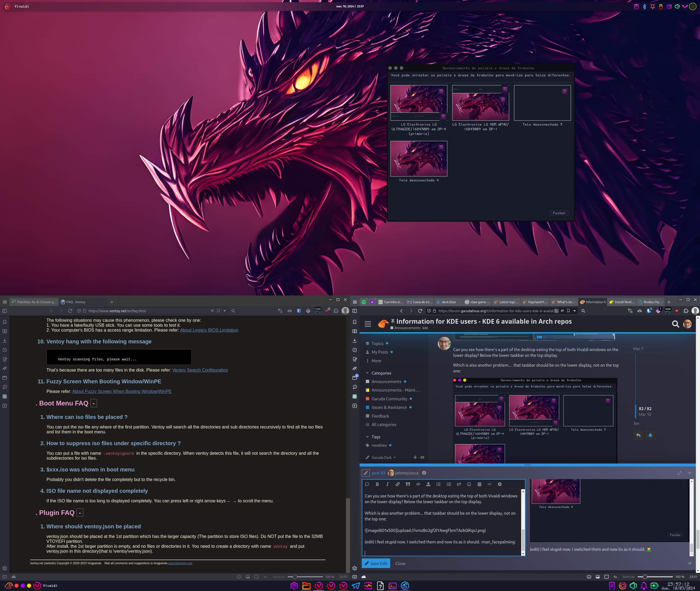The width and height of the screenshot is (700, 591).
Task: Toggle the side panel in the left Vivaldi window
Action: [5, 311]
